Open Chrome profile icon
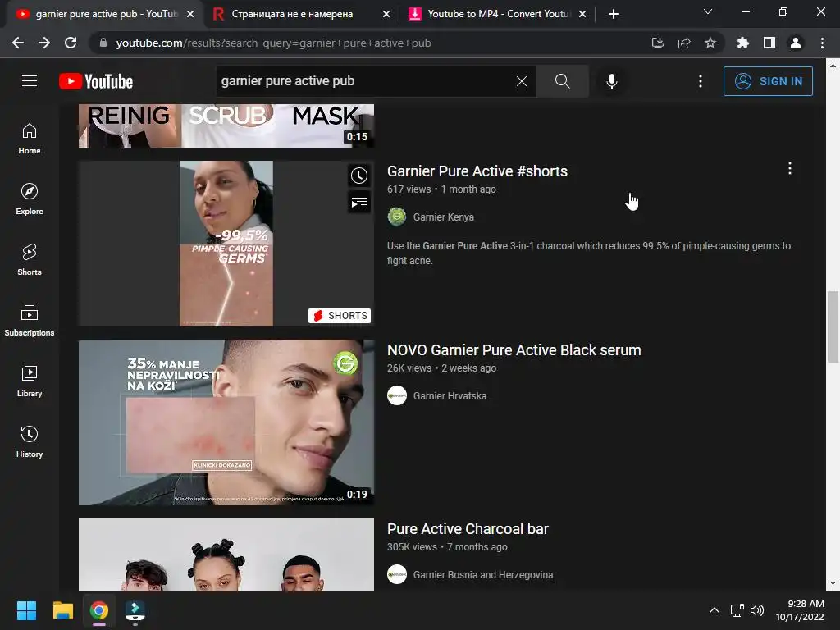Screen dimensions: 840x630 796,43
